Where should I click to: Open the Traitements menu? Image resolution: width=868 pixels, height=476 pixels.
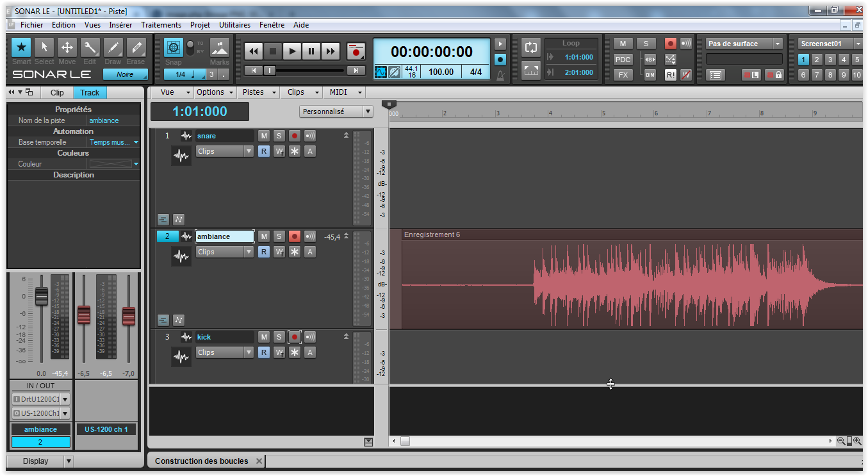[161, 25]
